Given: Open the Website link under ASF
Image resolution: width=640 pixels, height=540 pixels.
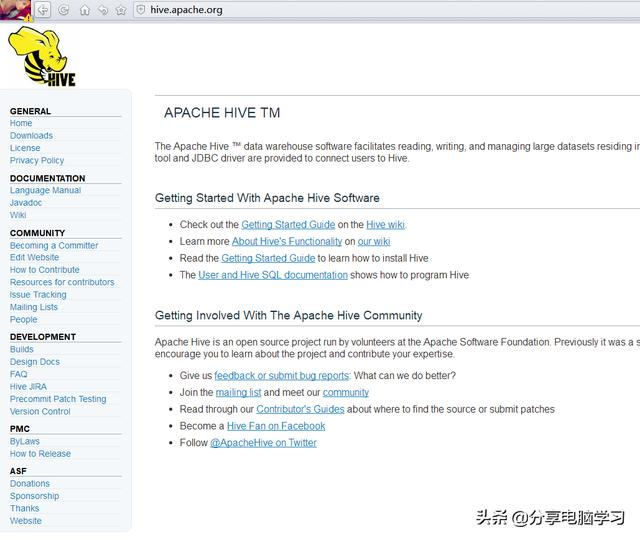Looking at the screenshot, I should click(x=26, y=521).
